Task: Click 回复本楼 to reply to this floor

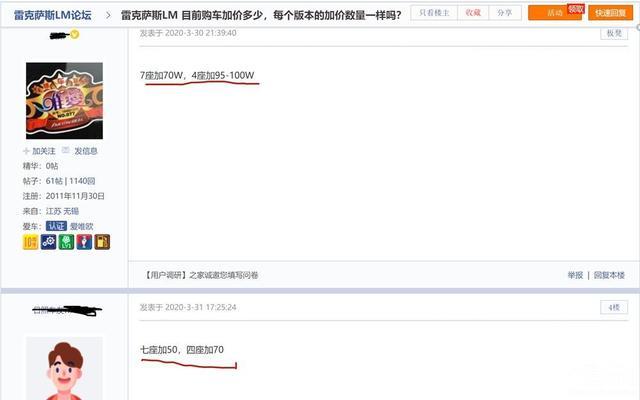Action: pyautogui.click(x=609, y=275)
